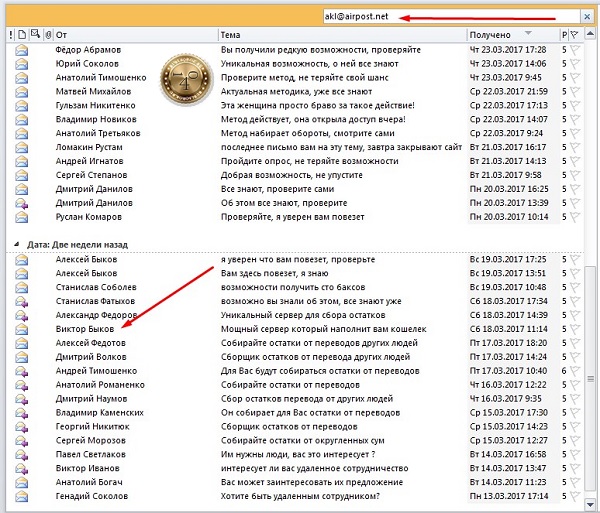Flag the Генадий Соколов message
600x513 pixels.
tap(575, 497)
